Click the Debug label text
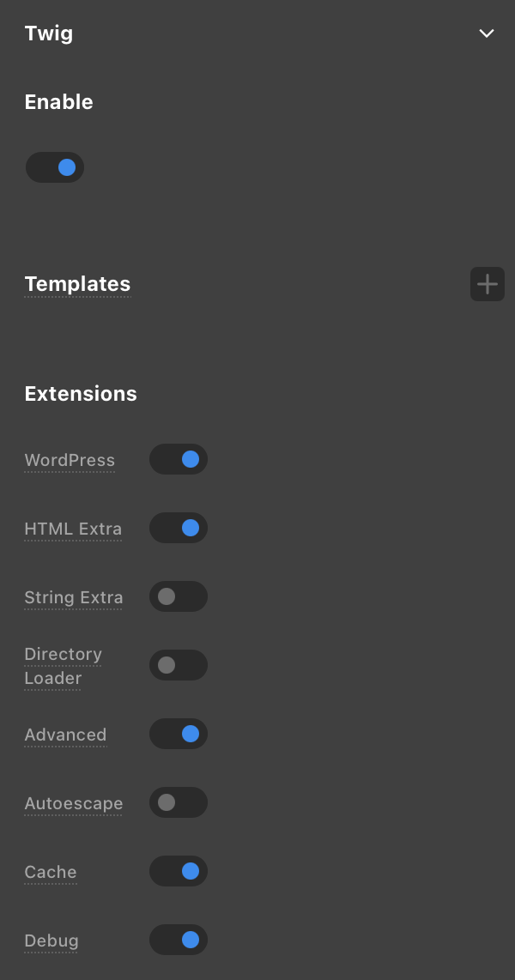Image resolution: width=515 pixels, height=980 pixels. click(x=51, y=941)
